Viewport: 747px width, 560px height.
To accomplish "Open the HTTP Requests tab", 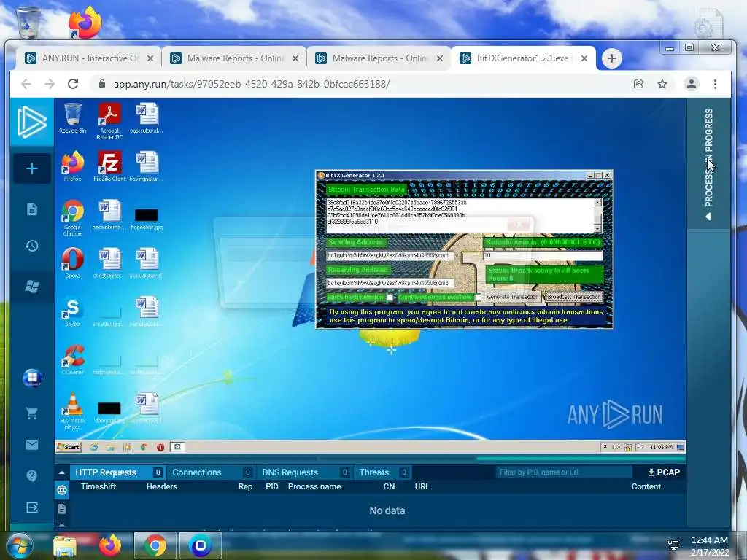I will click(117, 472).
